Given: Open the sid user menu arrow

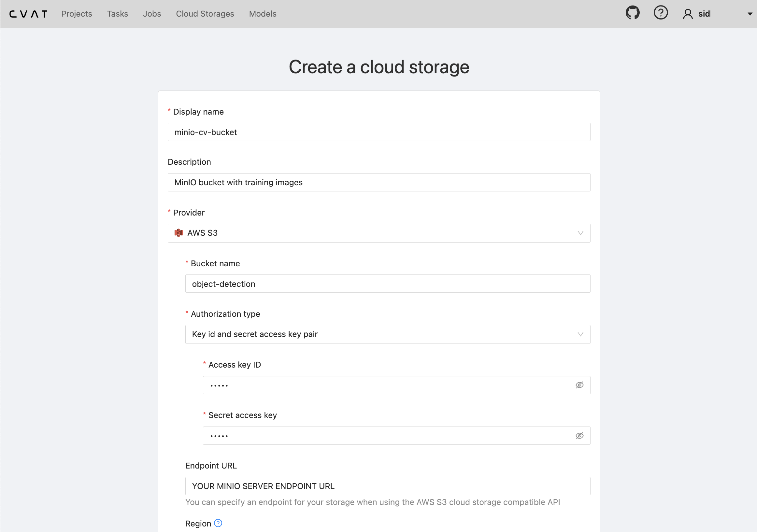Looking at the screenshot, I should (x=750, y=14).
